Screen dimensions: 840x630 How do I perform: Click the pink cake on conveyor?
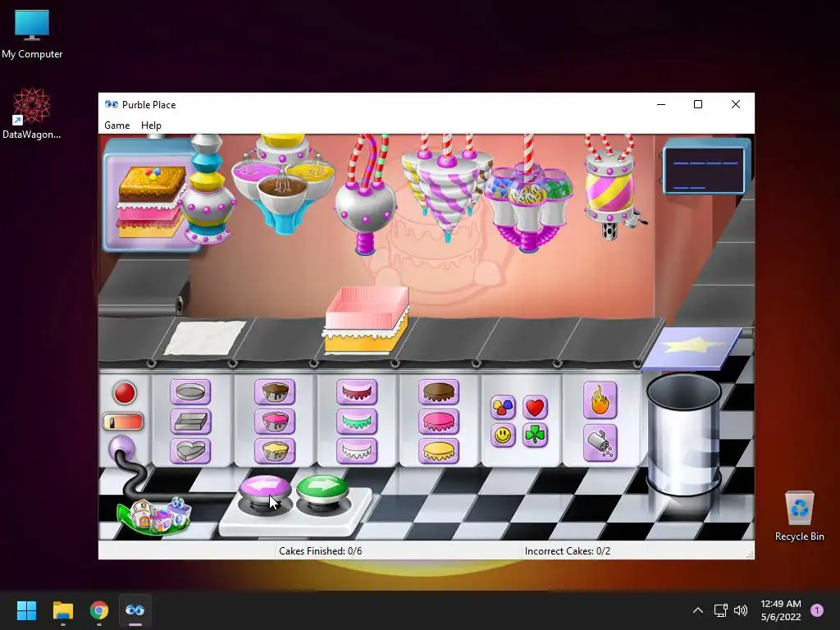tap(366, 320)
